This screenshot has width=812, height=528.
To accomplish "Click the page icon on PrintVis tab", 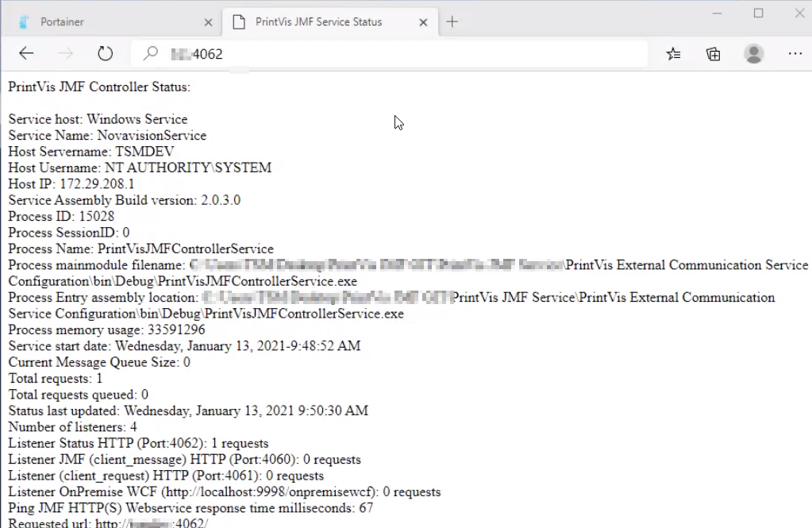I will click(x=238, y=21).
